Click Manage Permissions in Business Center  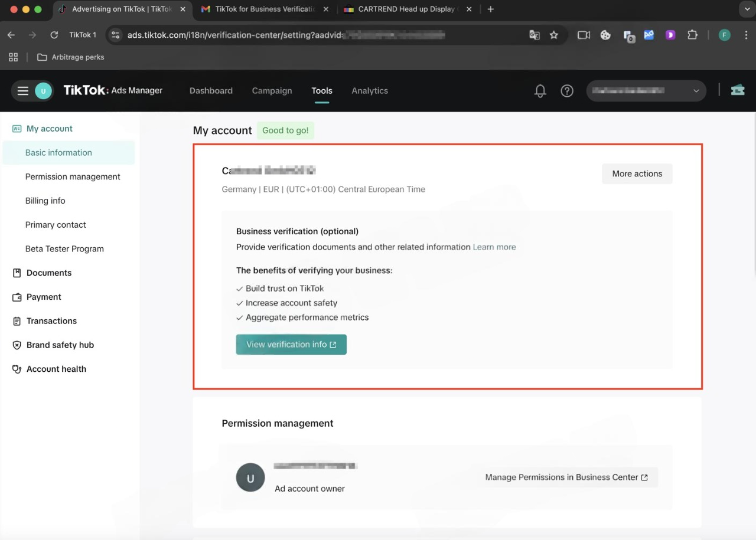(x=566, y=477)
